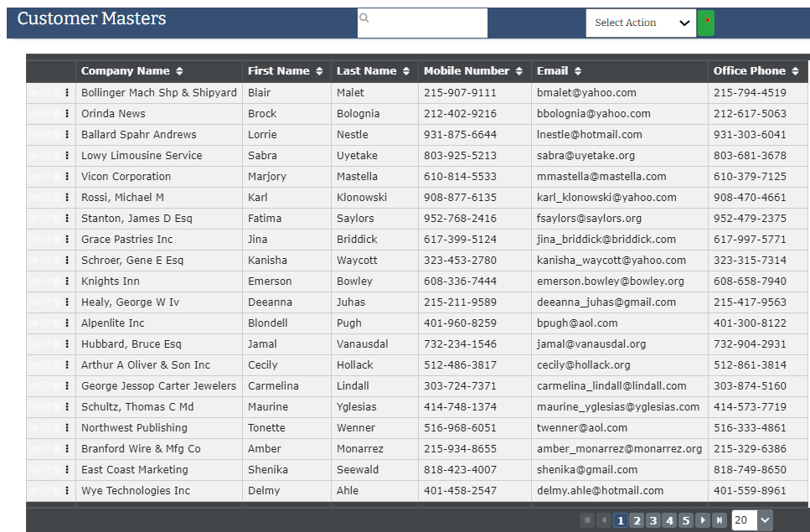This screenshot has width=810, height=532.
Task: Click the page 2 button
Action: [637, 521]
